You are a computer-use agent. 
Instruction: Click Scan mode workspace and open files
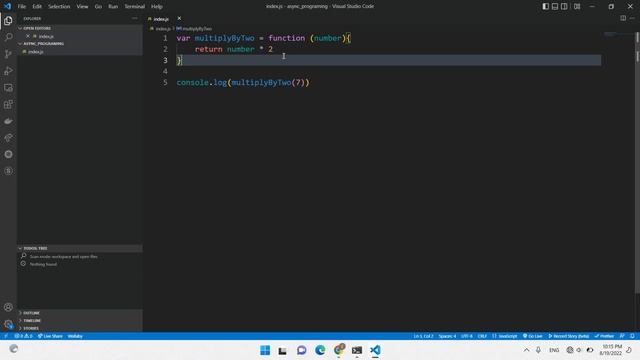click(63, 257)
